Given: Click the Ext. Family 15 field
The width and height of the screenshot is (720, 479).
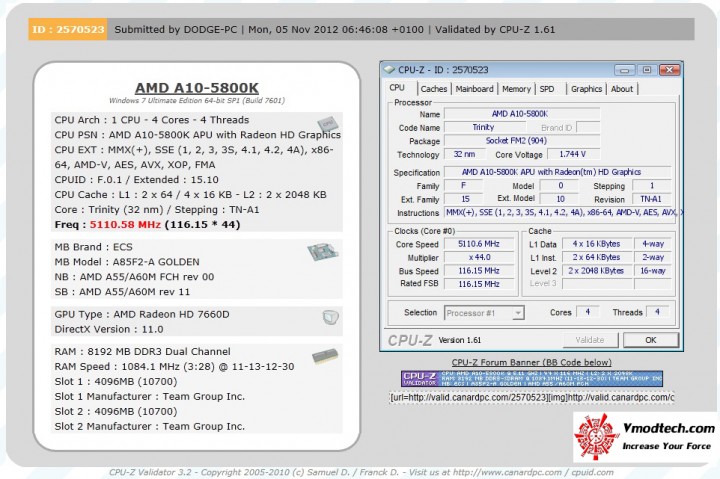Looking at the screenshot, I should point(464,199).
